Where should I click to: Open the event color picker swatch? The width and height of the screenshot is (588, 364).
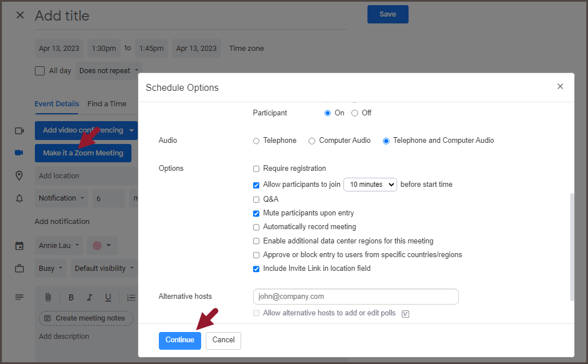102,246
